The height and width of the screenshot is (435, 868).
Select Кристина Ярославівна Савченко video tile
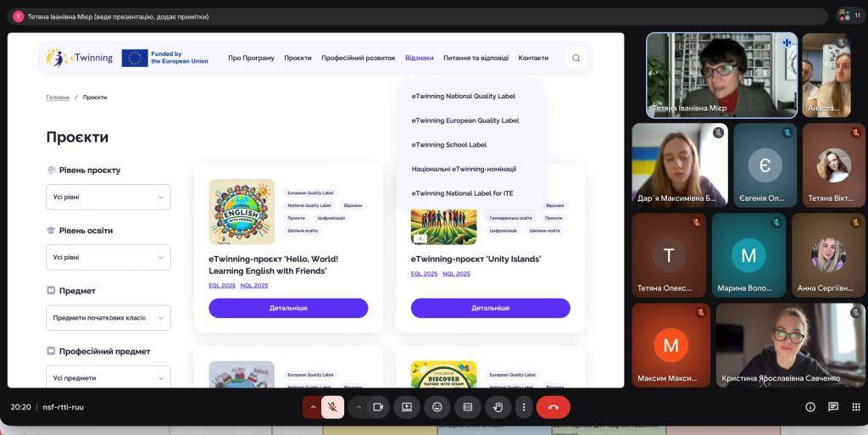pyautogui.click(x=790, y=345)
